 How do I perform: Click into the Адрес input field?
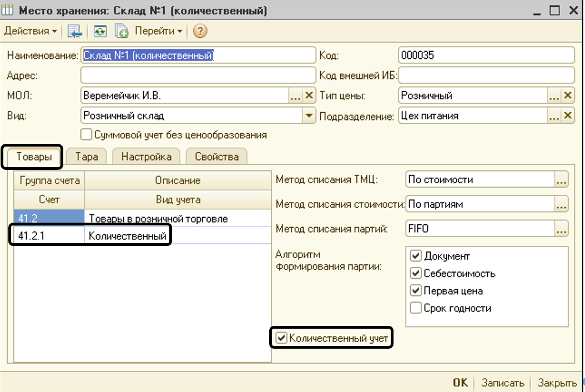[x=198, y=75]
